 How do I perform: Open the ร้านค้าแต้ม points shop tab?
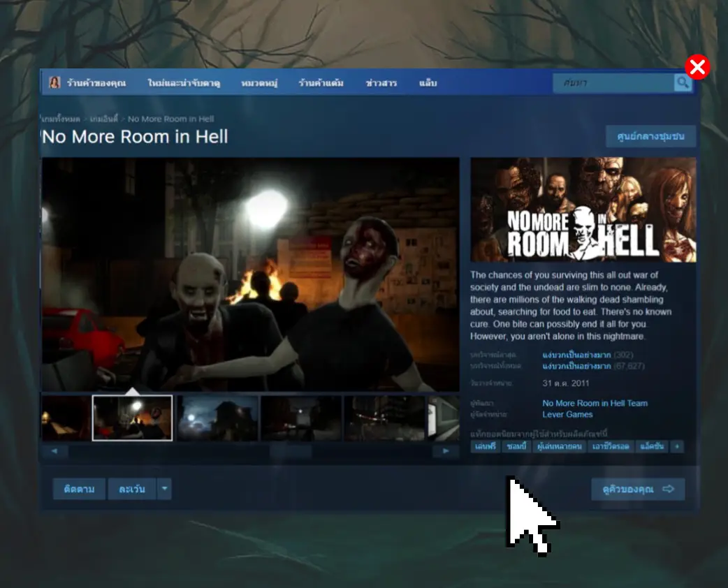(x=321, y=83)
